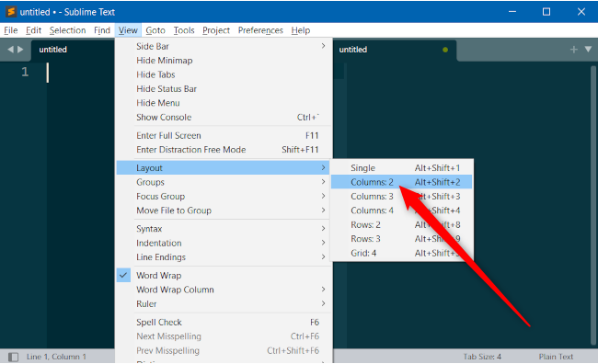Expand the Word Wrap Column submenu
The image size is (598, 364).
point(224,290)
